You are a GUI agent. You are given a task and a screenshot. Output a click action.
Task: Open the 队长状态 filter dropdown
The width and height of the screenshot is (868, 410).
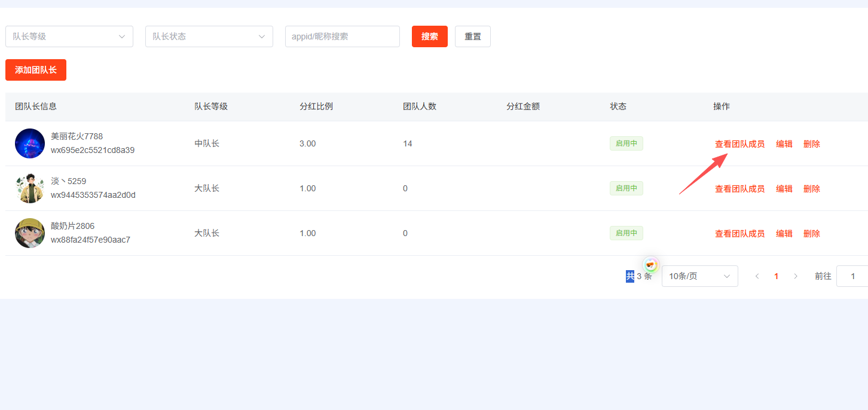point(209,36)
